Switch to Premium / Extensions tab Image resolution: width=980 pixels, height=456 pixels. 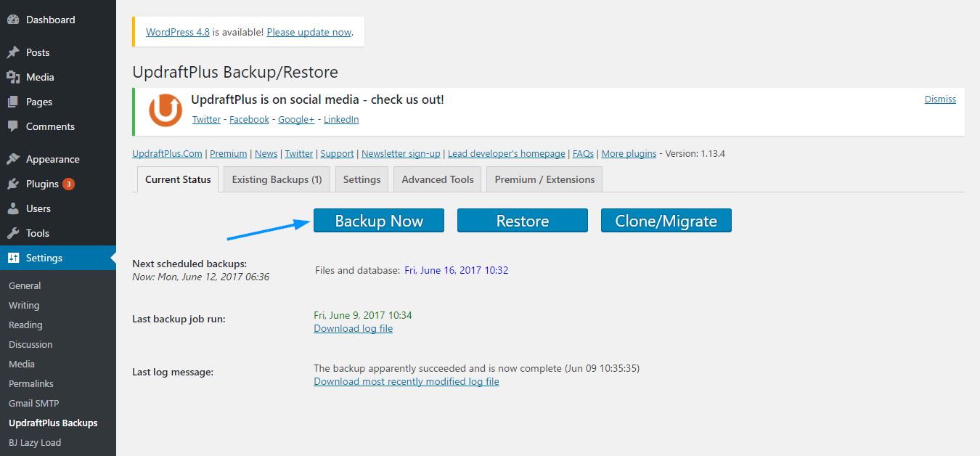pyautogui.click(x=544, y=179)
